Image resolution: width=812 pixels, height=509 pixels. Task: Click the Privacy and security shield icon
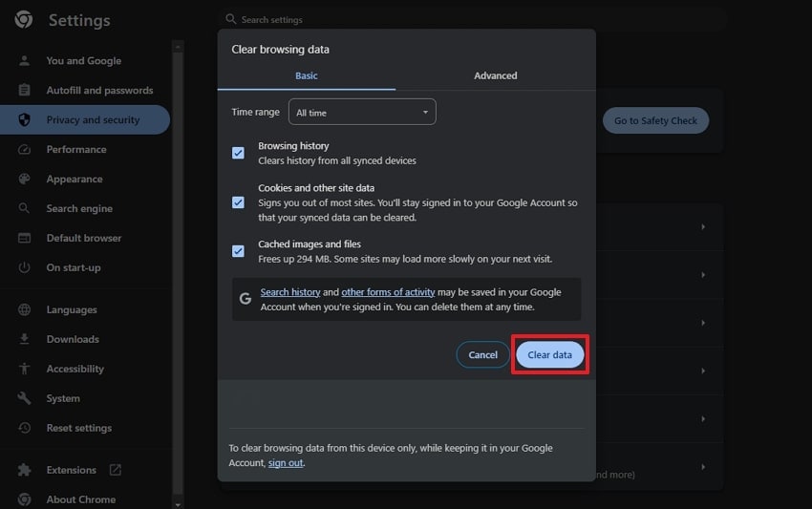click(x=24, y=119)
